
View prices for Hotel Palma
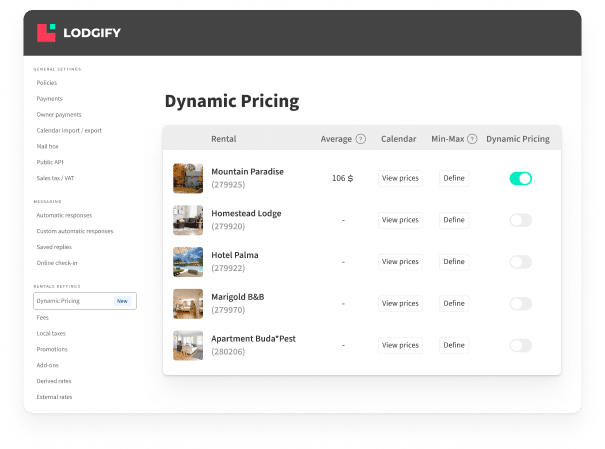[400, 262]
